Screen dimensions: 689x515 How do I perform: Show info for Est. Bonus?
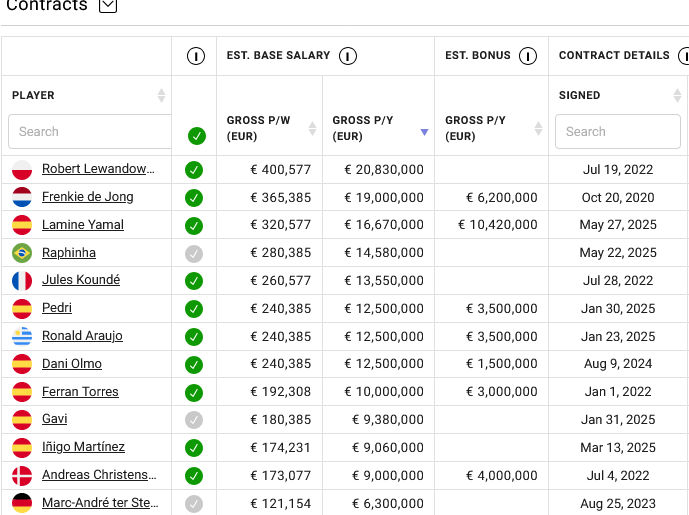[x=528, y=56]
